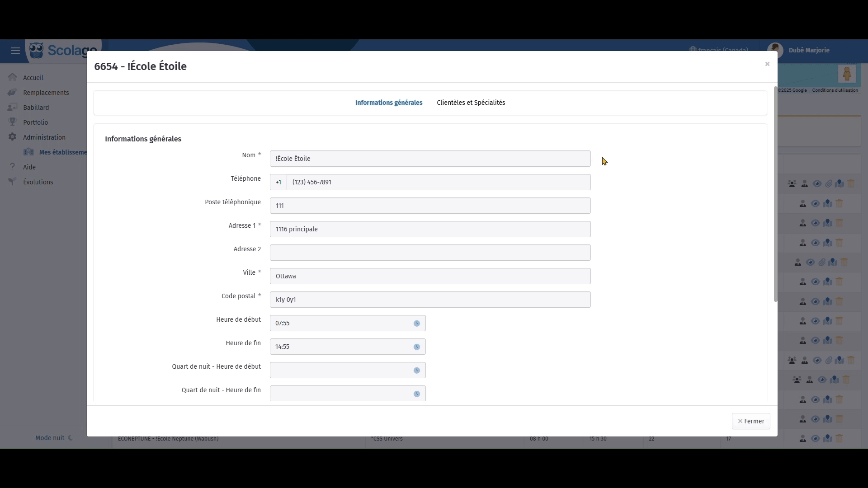Open time picker for Quart de nuit début

click(416, 371)
